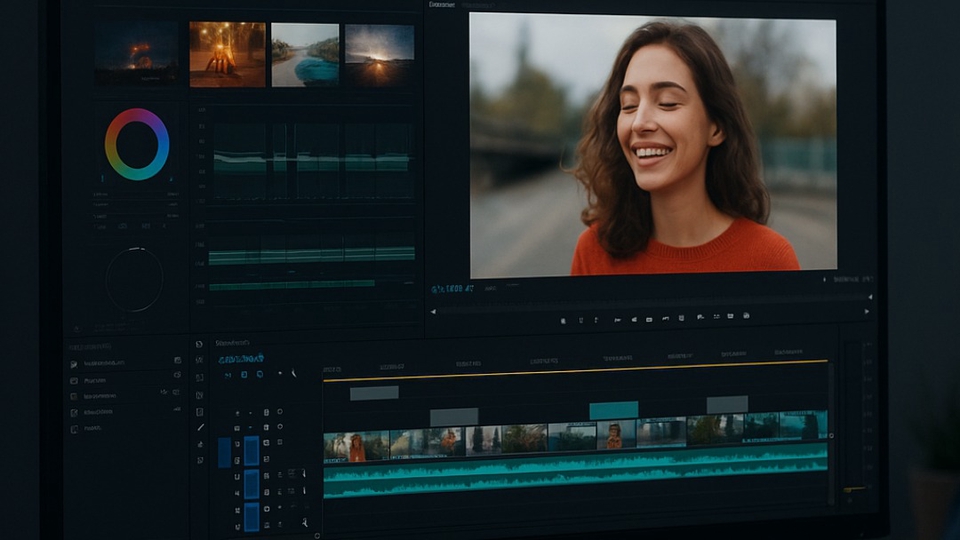Click the rainbow hue color wheel
The height and width of the screenshot is (540, 960).
(137, 144)
